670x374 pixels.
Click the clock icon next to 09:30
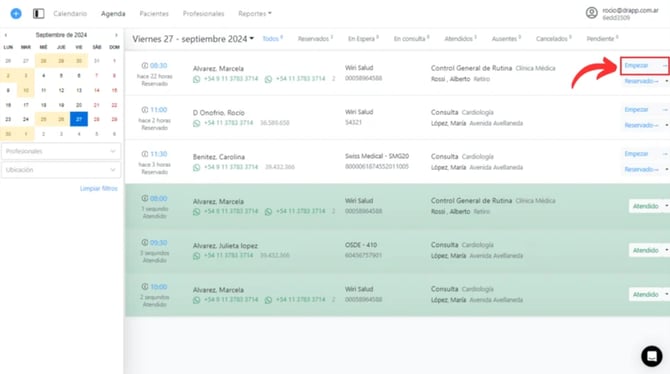pyautogui.click(x=145, y=242)
